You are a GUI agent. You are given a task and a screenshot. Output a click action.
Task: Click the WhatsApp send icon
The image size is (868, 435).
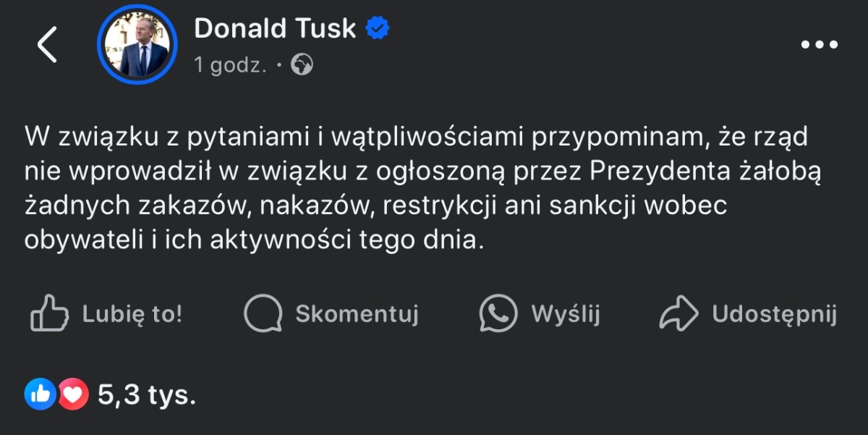[x=498, y=314]
